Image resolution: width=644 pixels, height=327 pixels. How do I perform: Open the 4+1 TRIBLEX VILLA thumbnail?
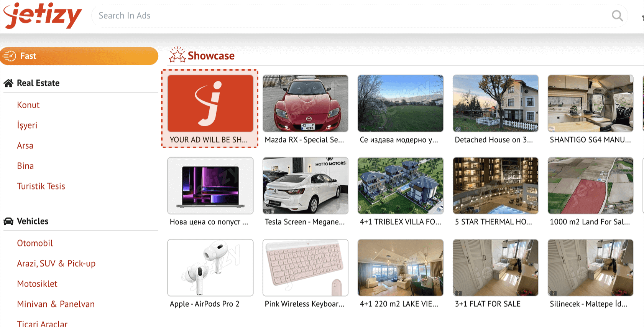[x=401, y=185]
